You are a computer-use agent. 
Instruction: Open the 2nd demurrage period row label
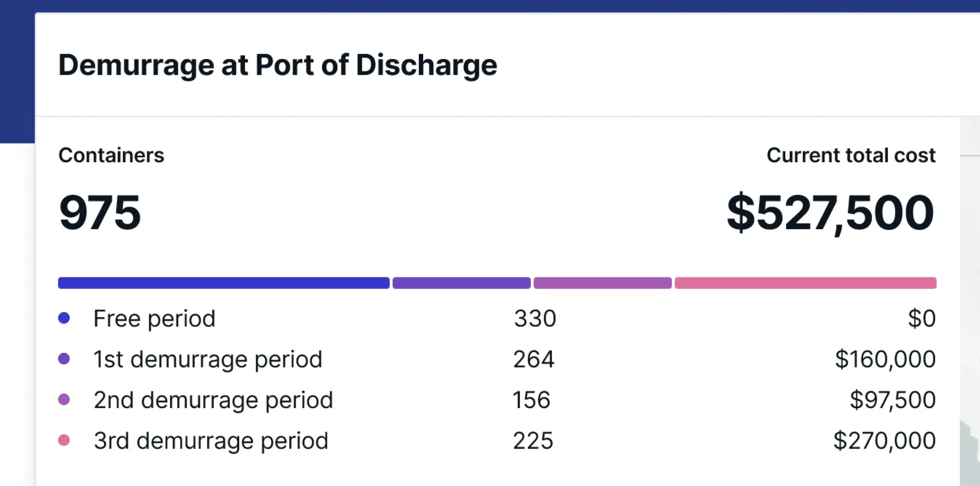213,400
